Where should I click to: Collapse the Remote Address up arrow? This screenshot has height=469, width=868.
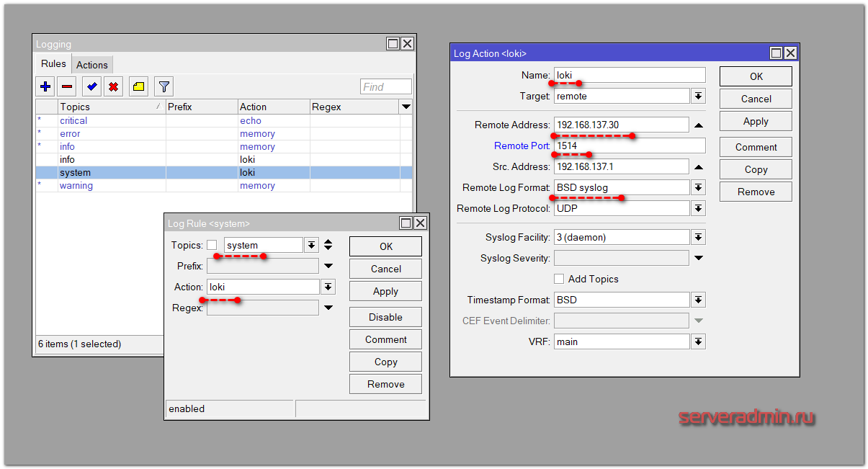click(x=698, y=125)
